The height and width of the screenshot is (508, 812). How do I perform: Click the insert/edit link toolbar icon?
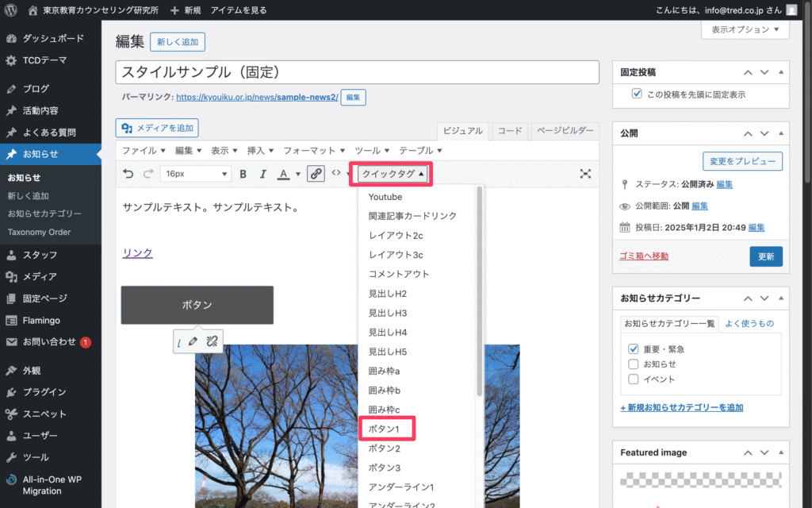pyautogui.click(x=316, y=174)
